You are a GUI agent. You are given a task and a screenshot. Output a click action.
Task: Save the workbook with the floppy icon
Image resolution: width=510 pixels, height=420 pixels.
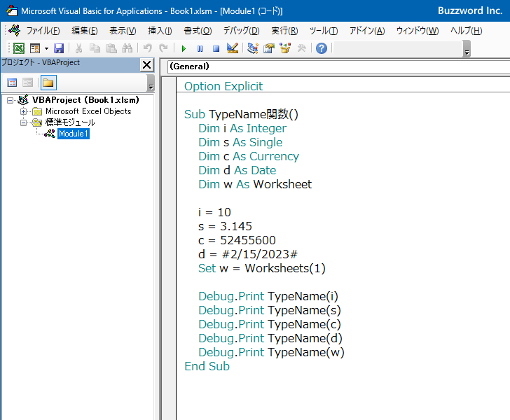click(59, 48)
